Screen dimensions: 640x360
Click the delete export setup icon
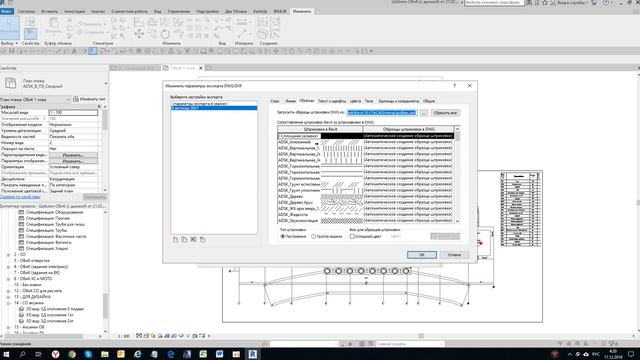point(202,240)
